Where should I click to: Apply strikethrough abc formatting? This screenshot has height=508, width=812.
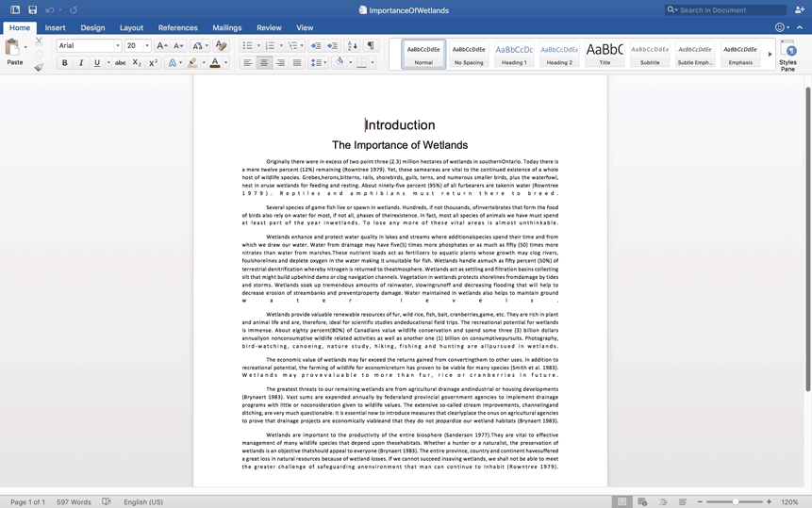(120, 62)
